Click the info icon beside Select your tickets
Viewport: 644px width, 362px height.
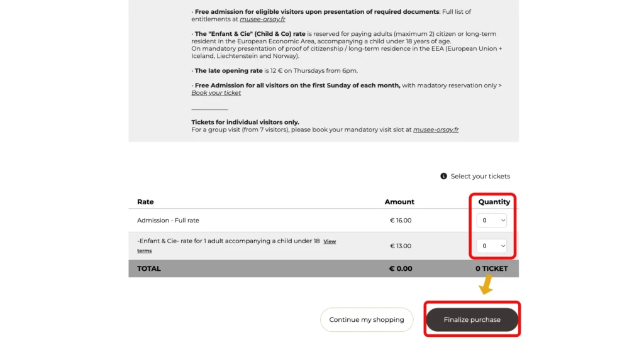[444, 177]
